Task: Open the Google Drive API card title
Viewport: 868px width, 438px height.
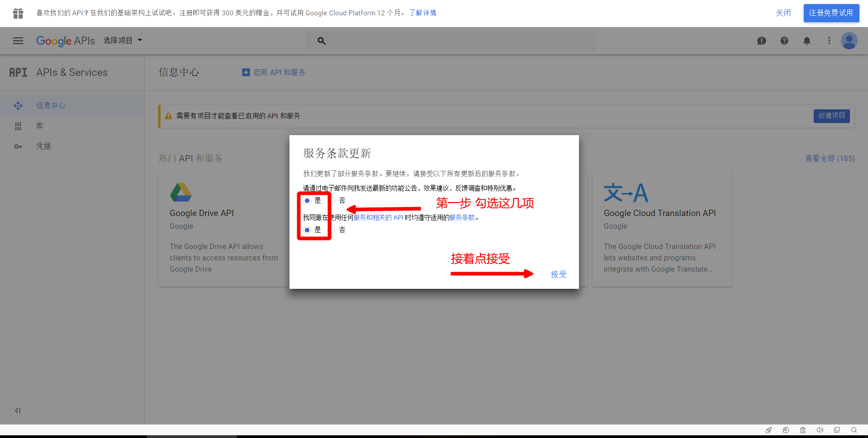Action: click(202, 213)
